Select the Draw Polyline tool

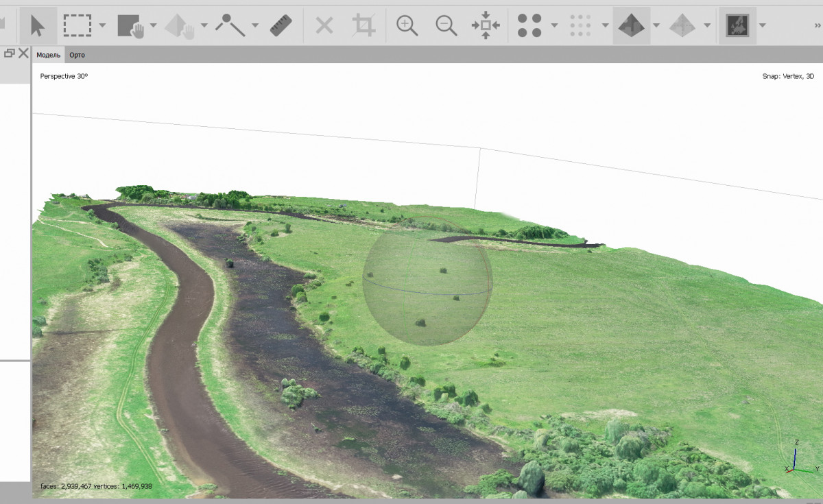(x=230, y=25)
